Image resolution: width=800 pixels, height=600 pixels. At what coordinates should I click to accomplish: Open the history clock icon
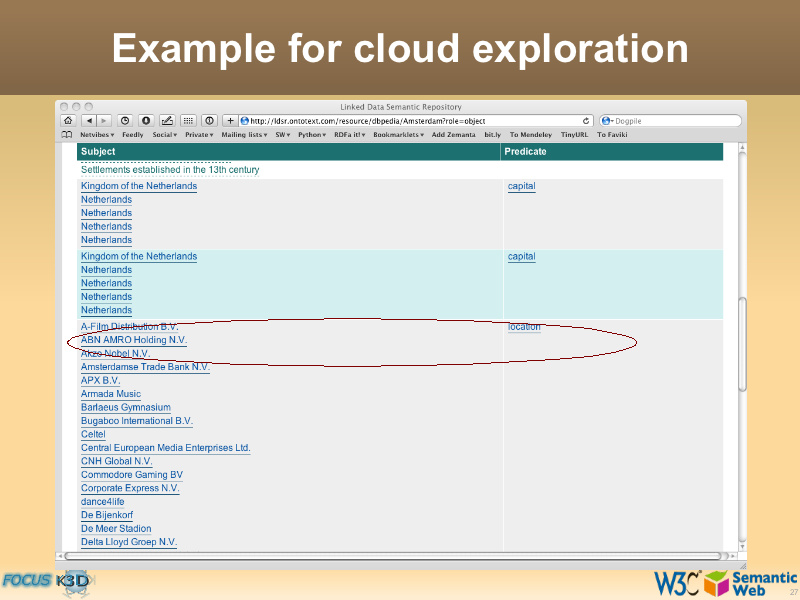click(x=126, y=121)
